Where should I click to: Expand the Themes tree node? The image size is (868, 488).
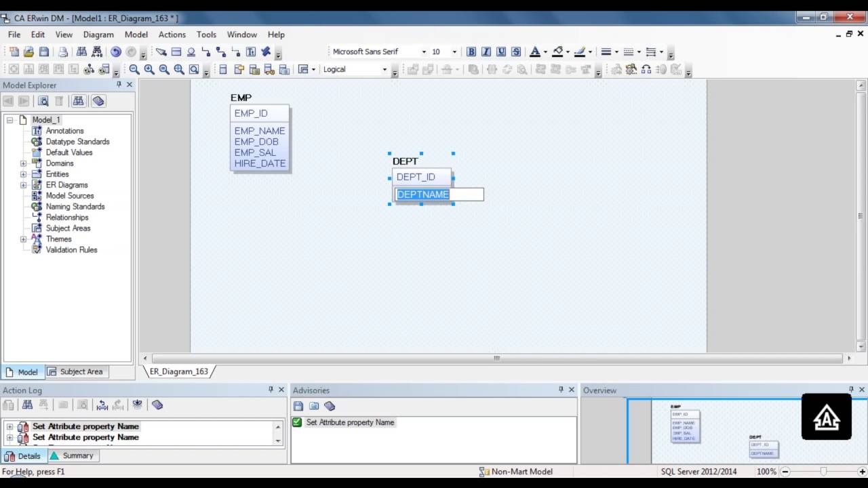23,239
